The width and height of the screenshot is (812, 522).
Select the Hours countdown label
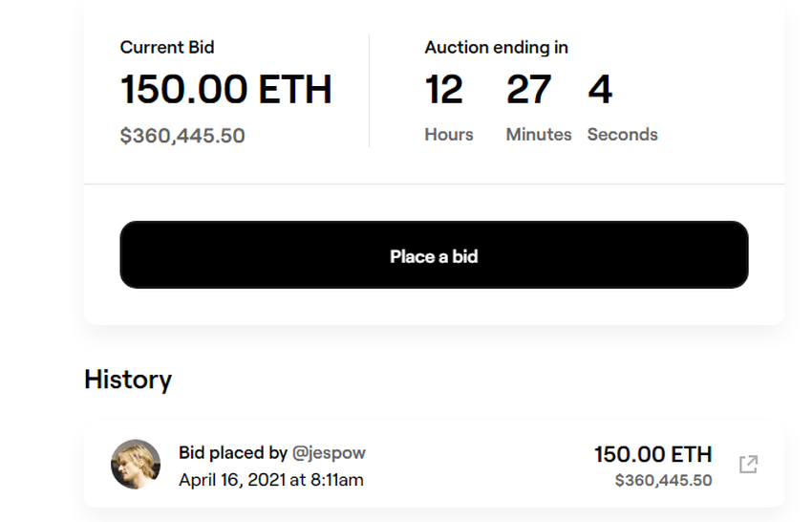click(449, 135)
